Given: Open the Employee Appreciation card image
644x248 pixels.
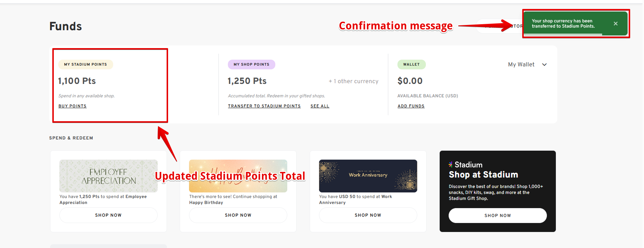Looking at the screenshot, I should (108, 176).
